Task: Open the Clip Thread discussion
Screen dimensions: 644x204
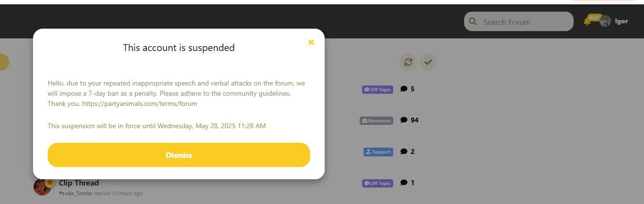Action: coord(79,183)
